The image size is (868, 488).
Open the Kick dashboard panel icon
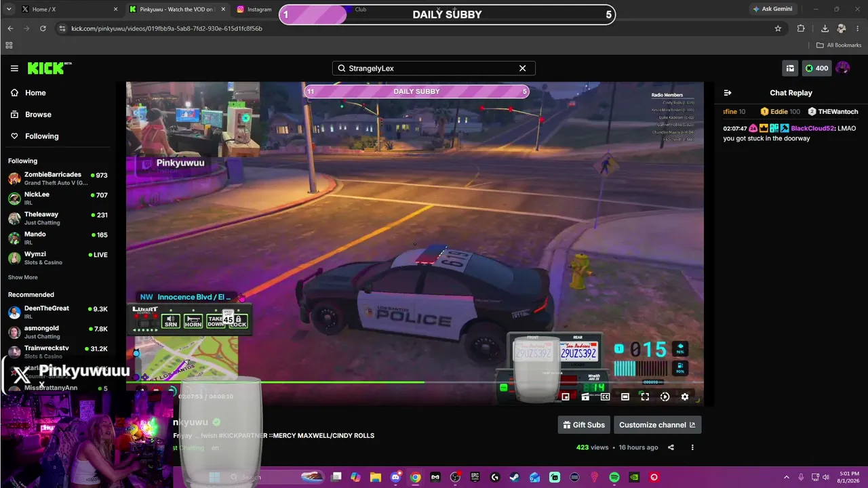[790, 68]
